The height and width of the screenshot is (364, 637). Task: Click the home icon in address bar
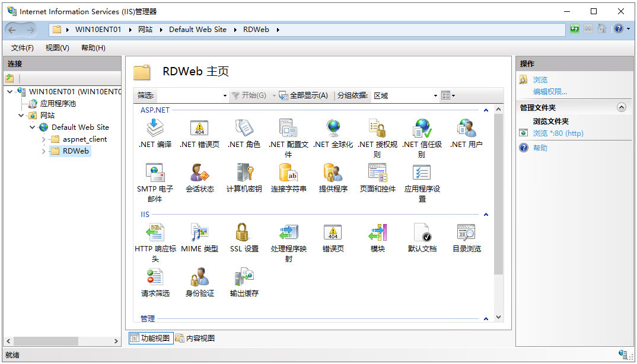coord(602,29)
